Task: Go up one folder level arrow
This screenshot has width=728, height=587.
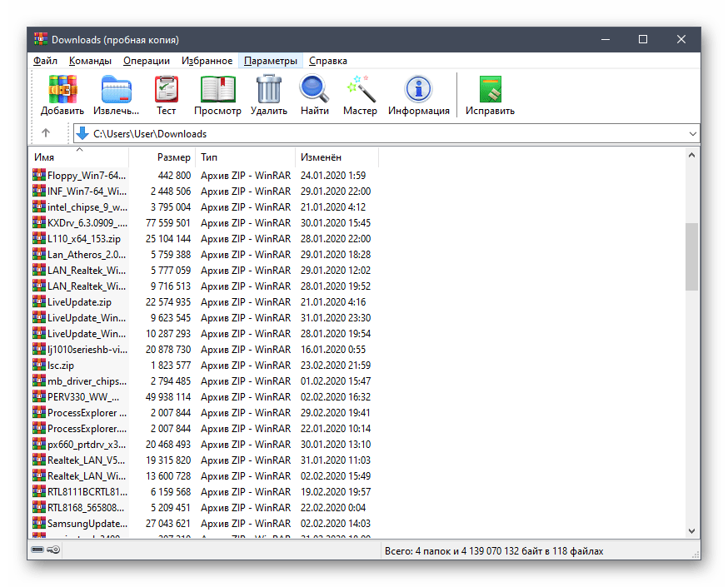Action: click(46, 133)
